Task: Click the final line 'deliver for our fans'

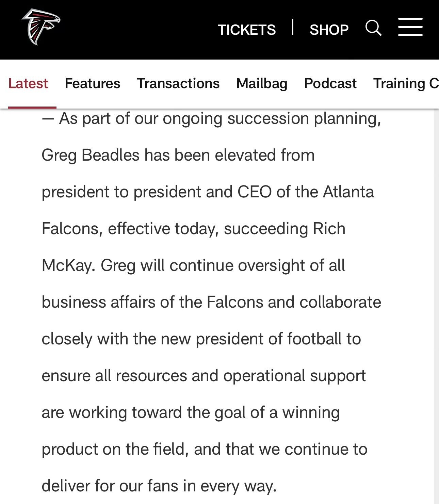Action: [159, 486]
